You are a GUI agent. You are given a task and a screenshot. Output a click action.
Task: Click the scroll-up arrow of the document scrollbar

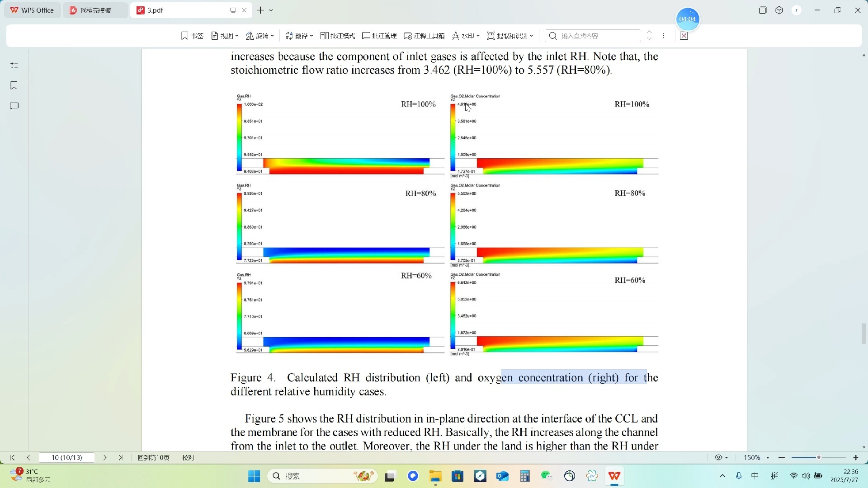(864, 55)
